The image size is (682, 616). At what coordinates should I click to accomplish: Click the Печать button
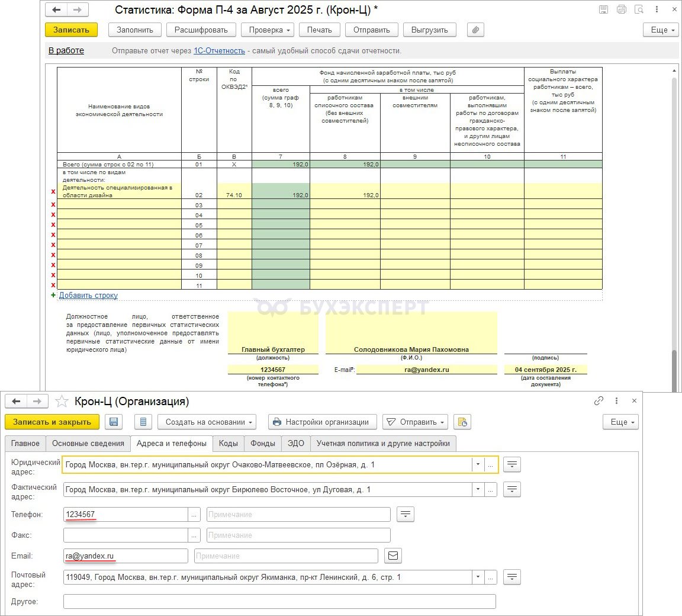pyautogui.click(x=319, y=30)
